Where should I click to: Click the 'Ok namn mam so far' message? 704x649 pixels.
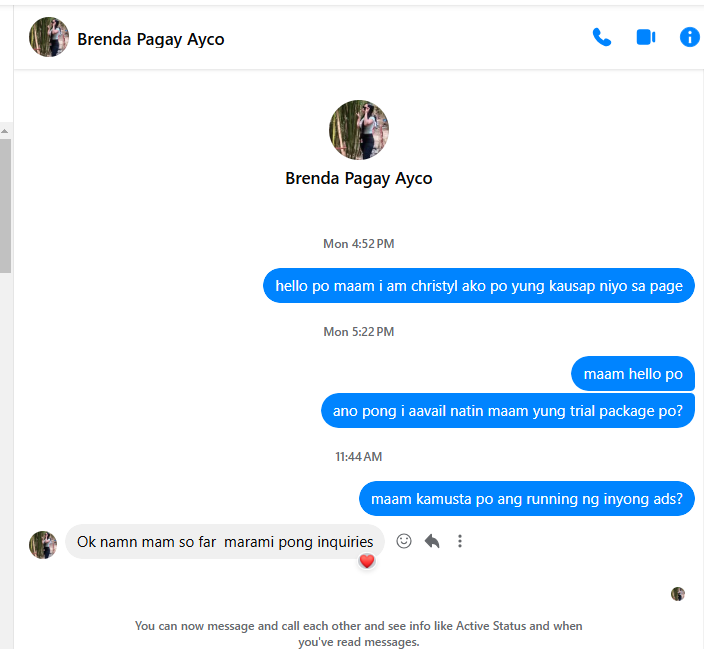pos(224,542)
